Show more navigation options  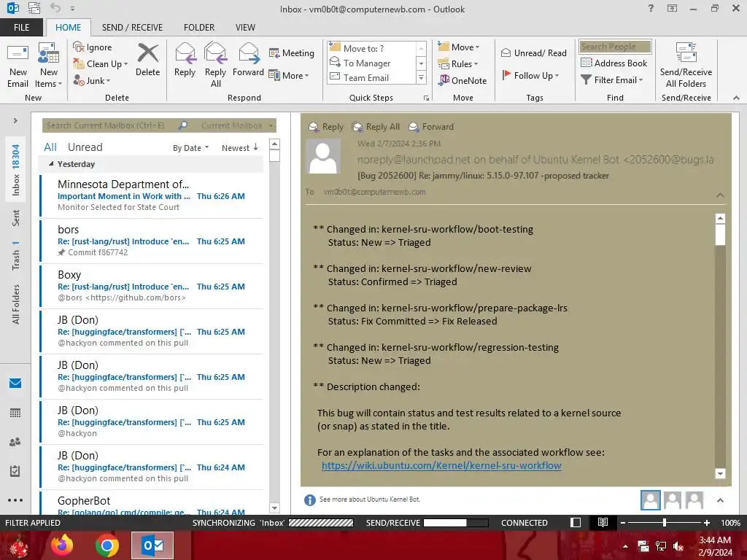(x=15, y=500)
